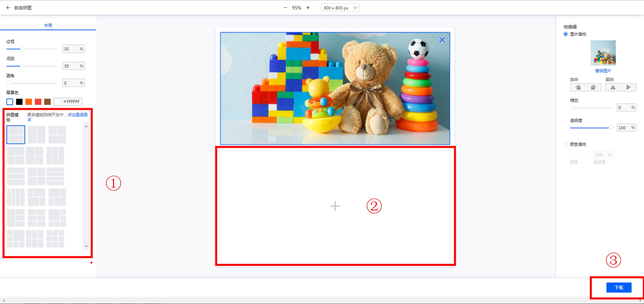Remove the toy image with the X icon
644x304 pixels.
click(442, 40)
